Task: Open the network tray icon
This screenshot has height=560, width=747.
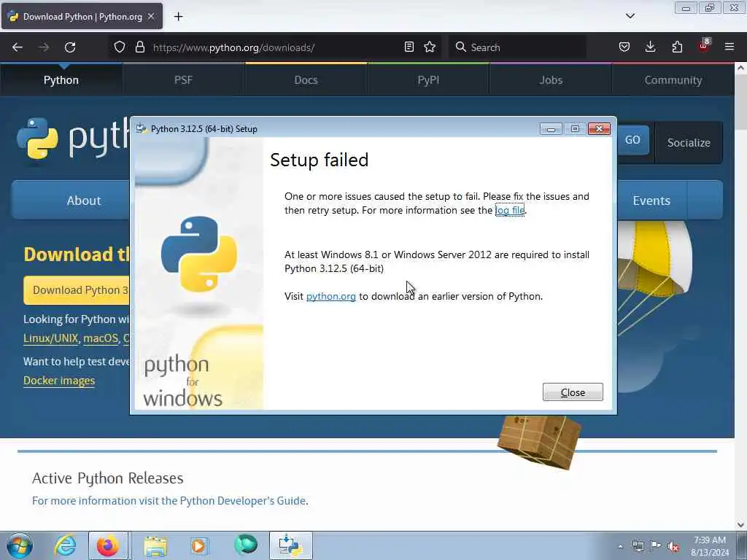Action: pos(638,546)
